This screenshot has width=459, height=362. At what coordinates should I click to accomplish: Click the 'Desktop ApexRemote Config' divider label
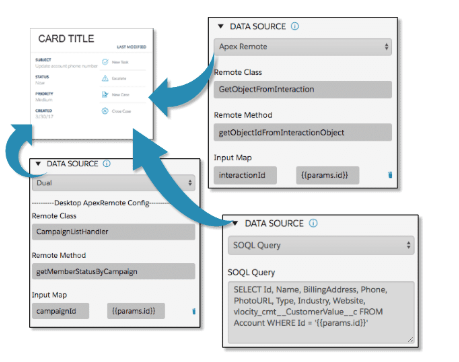(x=102, y=203)
